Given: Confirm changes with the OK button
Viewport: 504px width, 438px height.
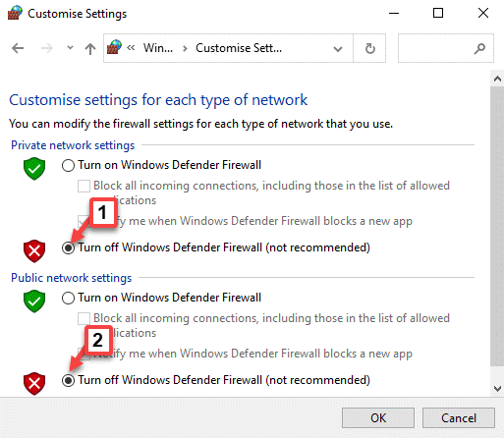Looking at the screenshot, I should (378, 418).
